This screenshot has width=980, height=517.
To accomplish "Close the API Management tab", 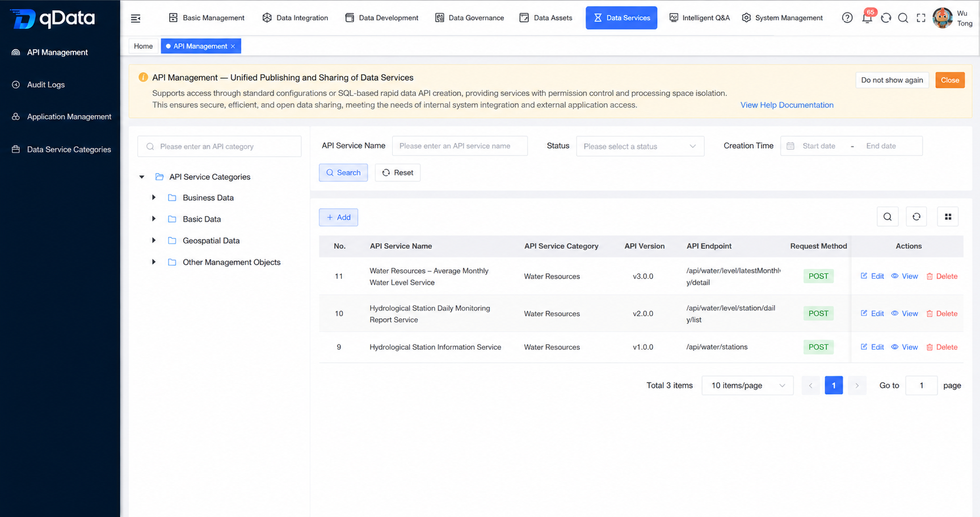I will pyautogui.click(x=233, y=46).
